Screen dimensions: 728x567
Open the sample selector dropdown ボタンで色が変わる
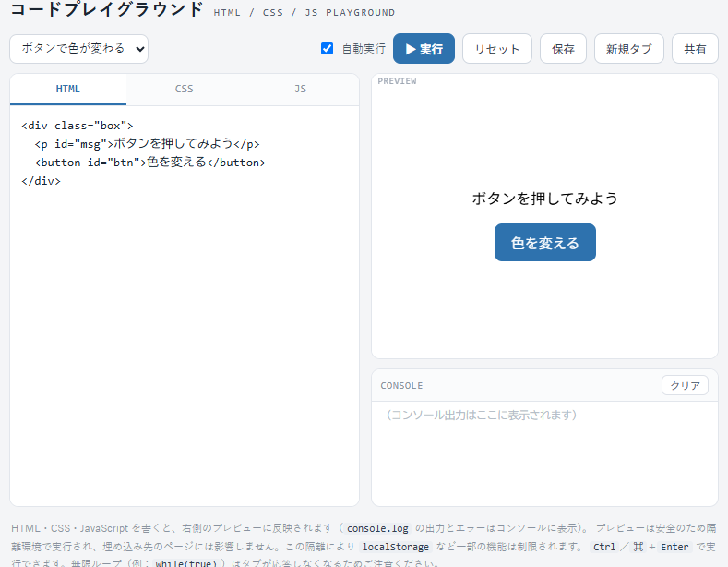[x=79, y=49]
